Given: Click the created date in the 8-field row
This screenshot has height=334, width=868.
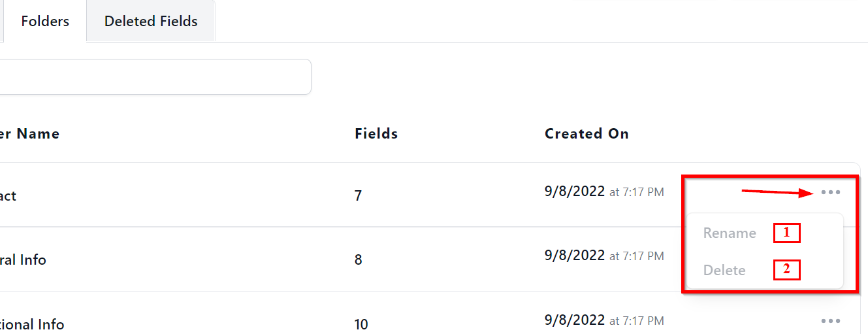Looking at the screenshot, I should click(575, 256).
